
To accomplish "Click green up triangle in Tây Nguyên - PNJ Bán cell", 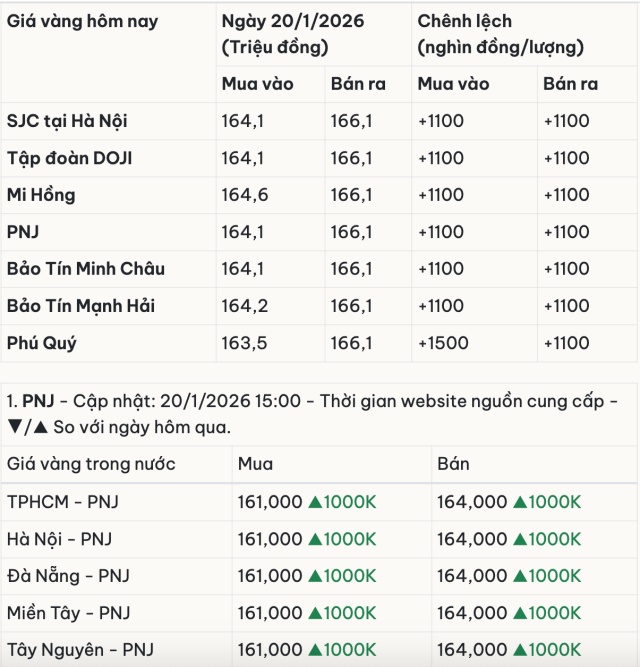I will 520,650.
